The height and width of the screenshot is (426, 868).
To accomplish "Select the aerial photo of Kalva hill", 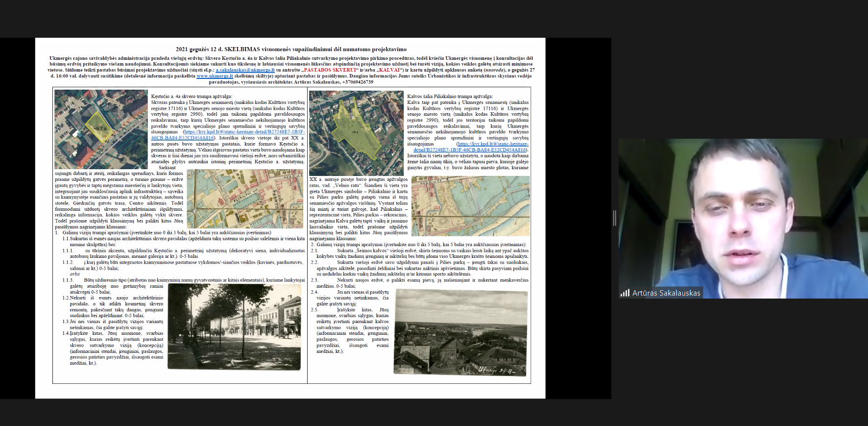I will tap(356, 133).
